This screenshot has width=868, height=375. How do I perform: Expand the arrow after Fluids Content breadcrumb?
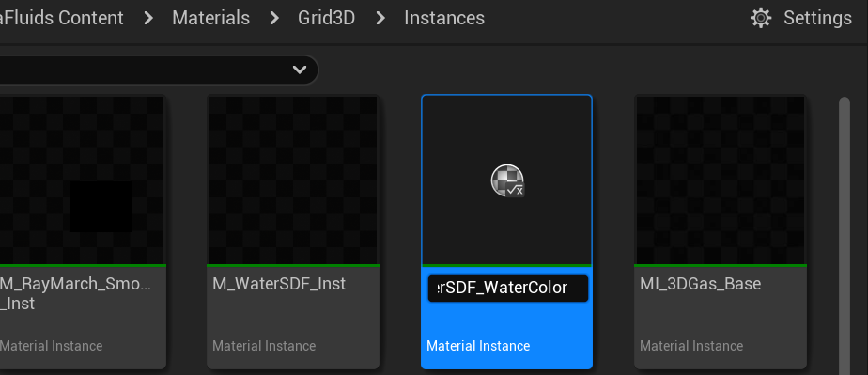click(147, 18)
